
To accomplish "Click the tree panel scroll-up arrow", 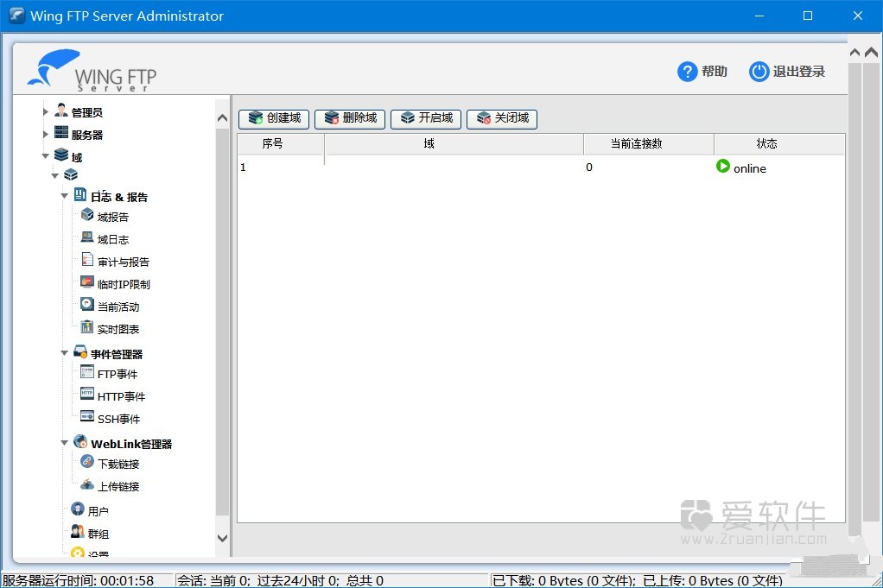I will pyautogui.click(x=222, y=117).
